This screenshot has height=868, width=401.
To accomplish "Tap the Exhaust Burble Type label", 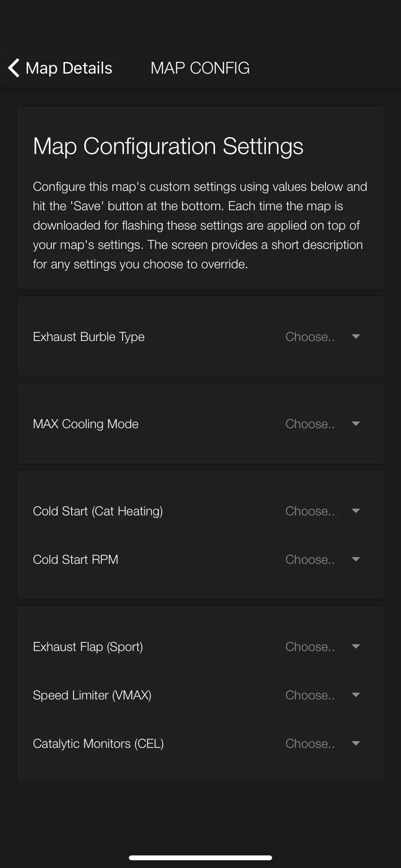I will pyautogui.click(x=89, y=337).
